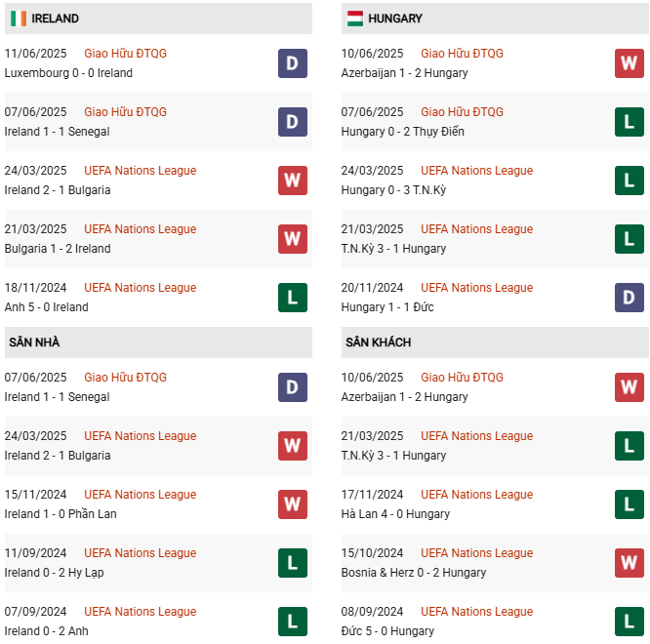Viewport: 650px width, 644px height.
Task: Click the W badge for Ireland 1 - 0 Phần Lan
Action: click(x=292, y=504)
